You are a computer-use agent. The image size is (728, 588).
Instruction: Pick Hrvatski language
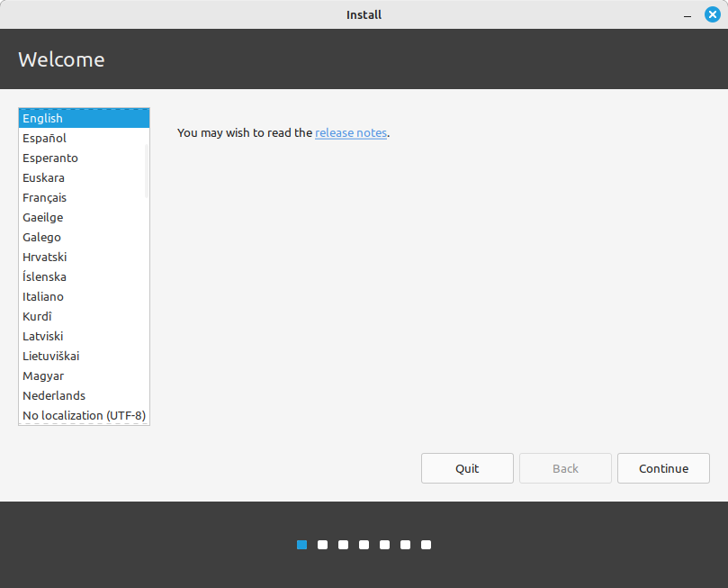coord(84,258)
